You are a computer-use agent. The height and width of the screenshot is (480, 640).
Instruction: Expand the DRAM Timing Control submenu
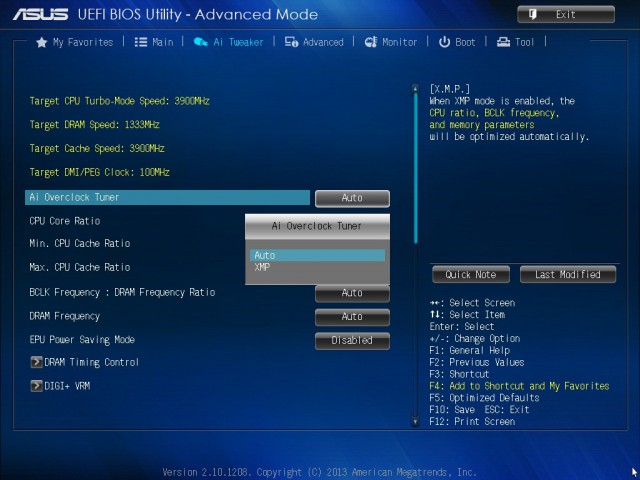[85, 362]
